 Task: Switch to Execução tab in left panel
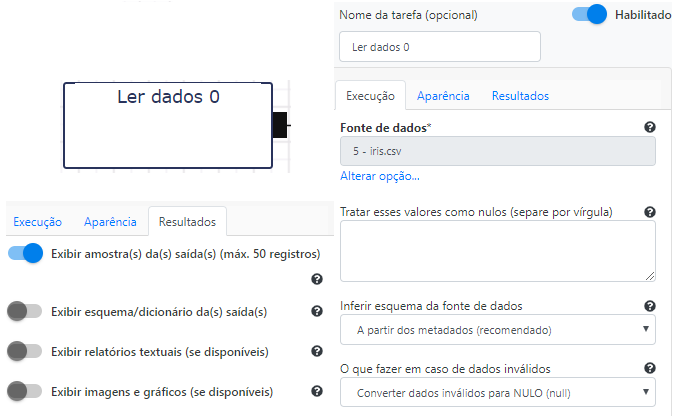(38, 222)
